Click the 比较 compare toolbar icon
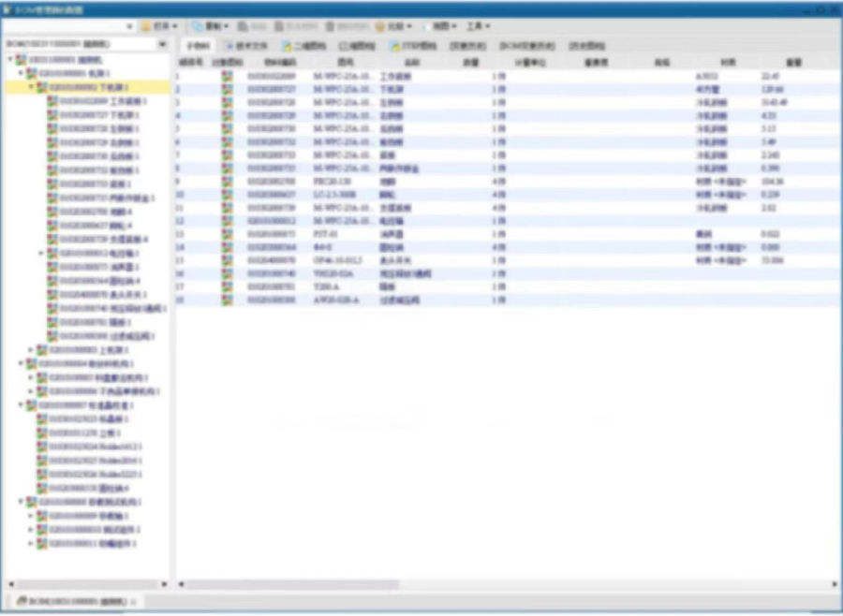This screenshot has height=616, width=843. pyautogui.click(x=380, y=26)
